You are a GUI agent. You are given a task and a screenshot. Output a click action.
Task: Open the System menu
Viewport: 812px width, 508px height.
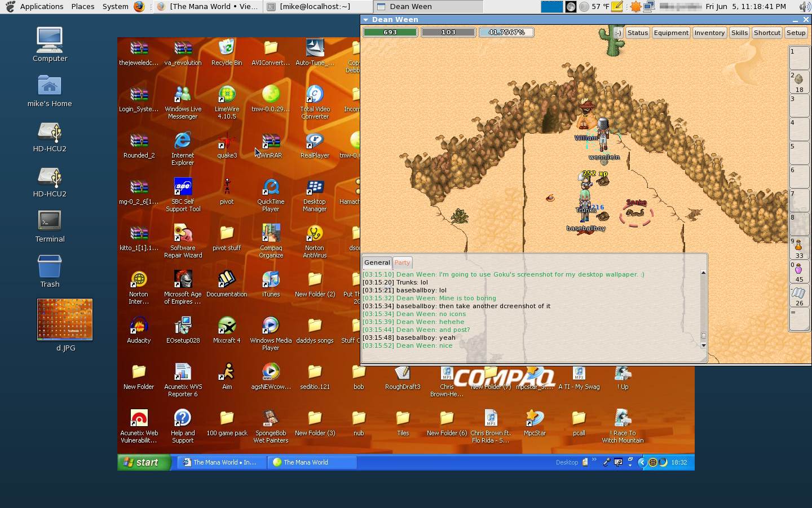[x=116, y=7]
